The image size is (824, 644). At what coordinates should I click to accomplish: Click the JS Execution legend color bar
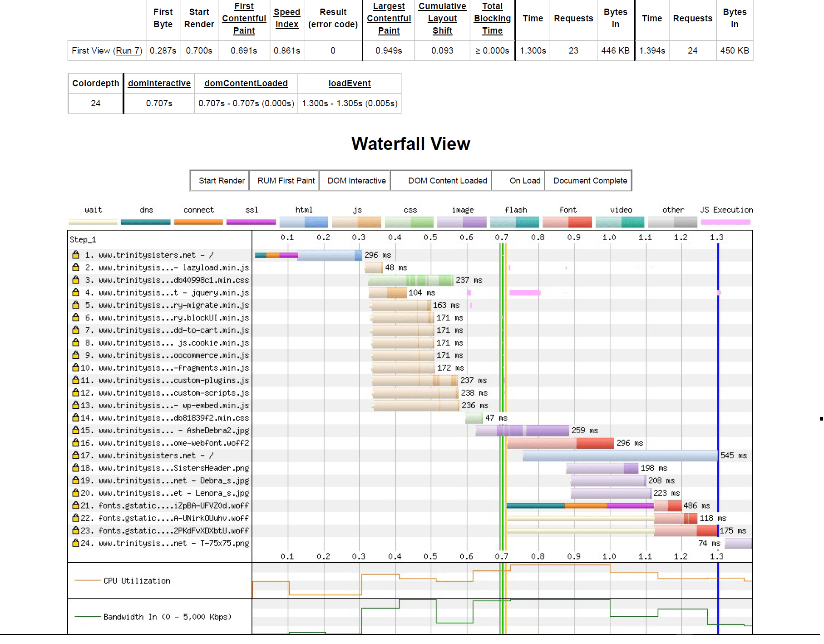click(725, 222)
